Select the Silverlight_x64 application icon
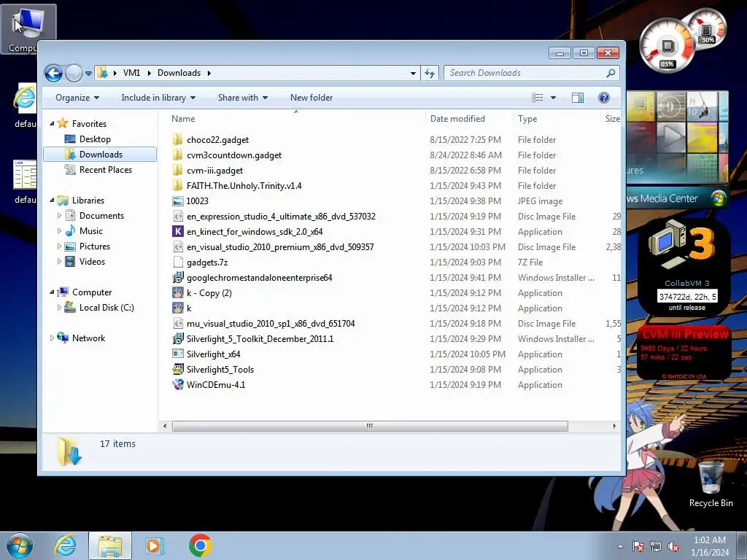This screenshot has width=747, height=560. tap(178, 354)
